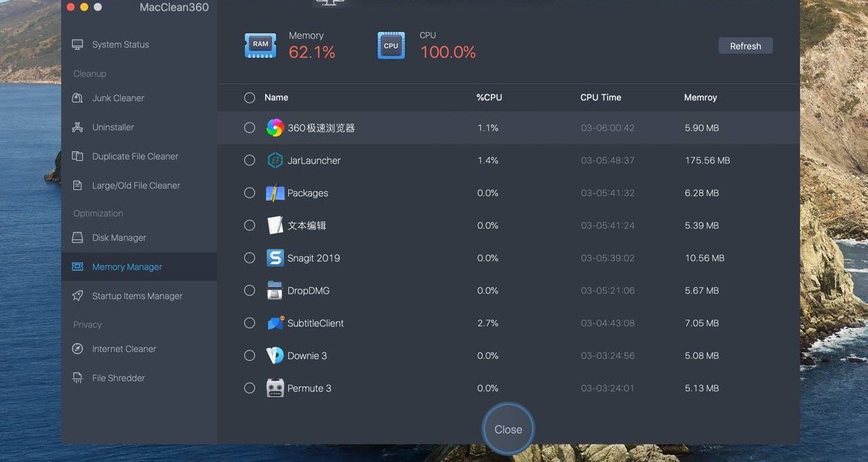Screen dimensions: 868x462
Task: Select the Downie 3 process checkbox
Action: click(x=250, y=355)
